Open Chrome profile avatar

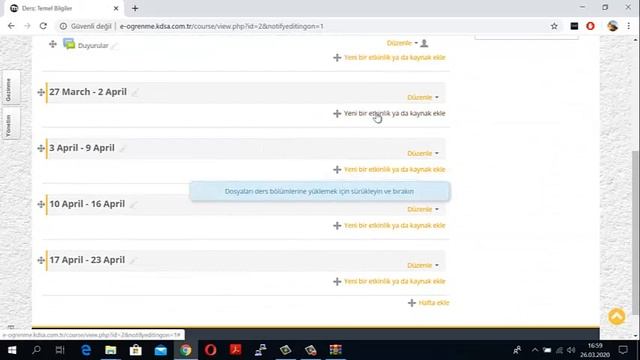[x=612, y=26]
